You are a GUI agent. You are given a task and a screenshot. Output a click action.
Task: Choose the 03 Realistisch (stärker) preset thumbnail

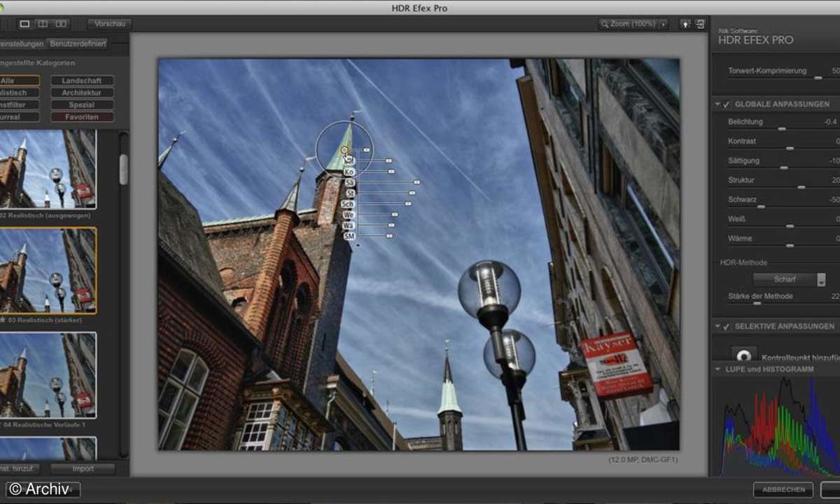pos(48,271)
